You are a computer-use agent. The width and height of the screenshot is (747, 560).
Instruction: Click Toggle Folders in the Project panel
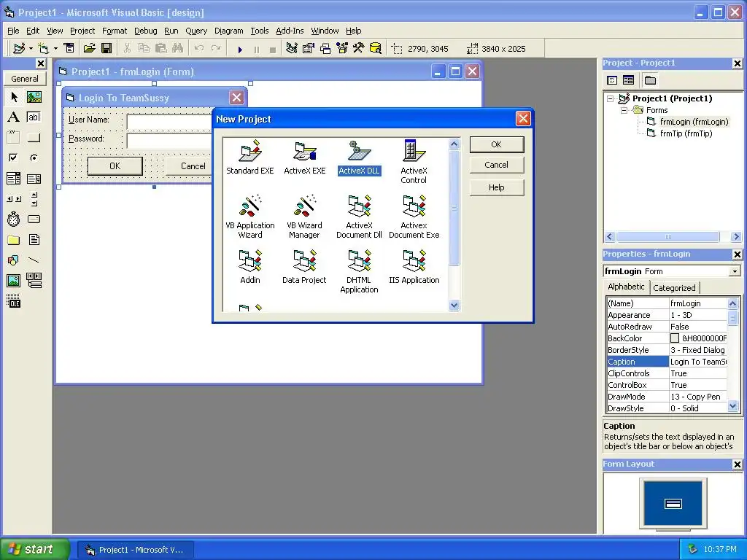[650, 80]
